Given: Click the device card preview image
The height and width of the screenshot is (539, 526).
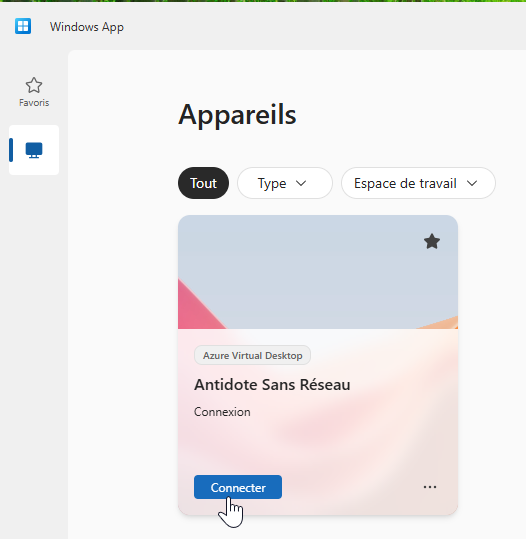Looking at the screenshot, I should point(318,272).
